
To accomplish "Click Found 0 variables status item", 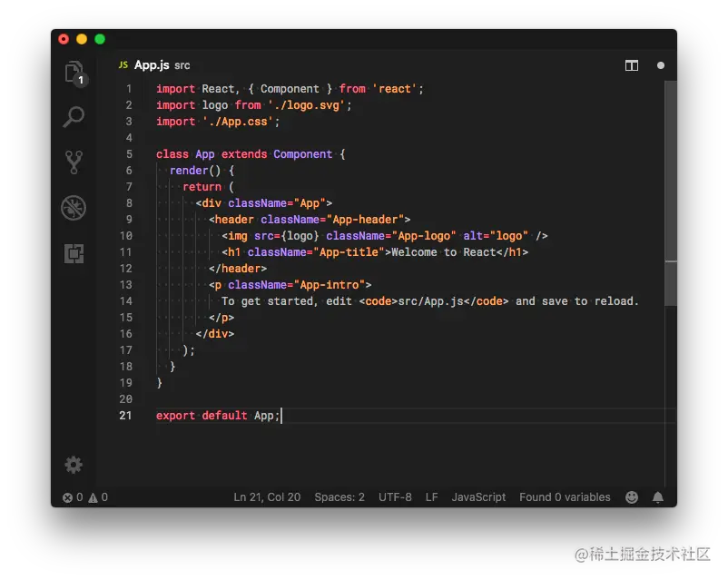I will pyautogui.click(x=565, y=497).
